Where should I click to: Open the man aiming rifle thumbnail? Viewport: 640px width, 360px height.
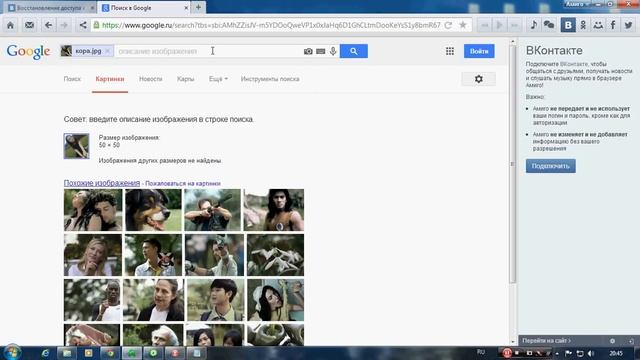tap(212, 210)
